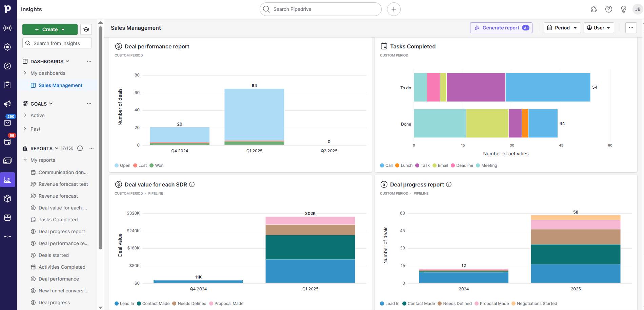Click inside the Search from Insights field
644x310 pixels.
point(57,43)
